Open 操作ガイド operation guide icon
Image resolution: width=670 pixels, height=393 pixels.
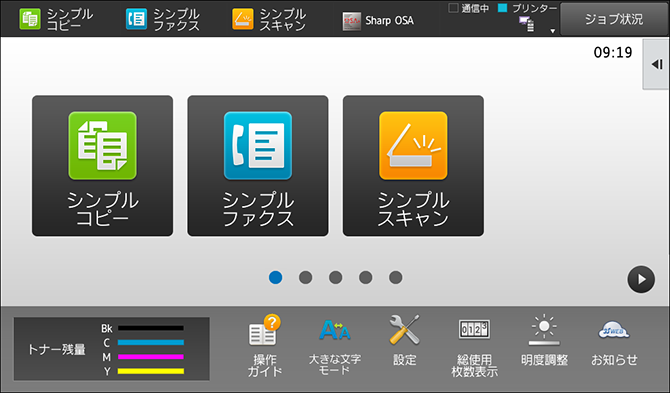point(265,346)
